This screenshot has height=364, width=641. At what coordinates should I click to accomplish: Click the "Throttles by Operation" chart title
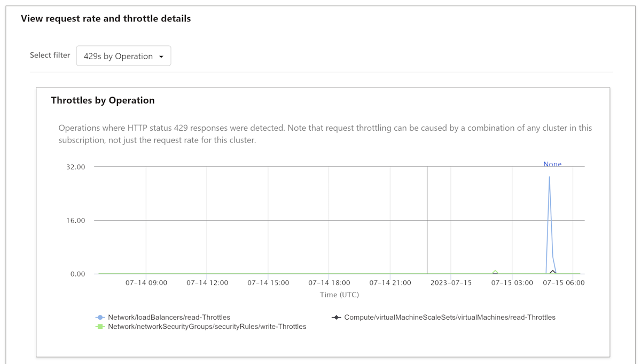tap(103, 100)
